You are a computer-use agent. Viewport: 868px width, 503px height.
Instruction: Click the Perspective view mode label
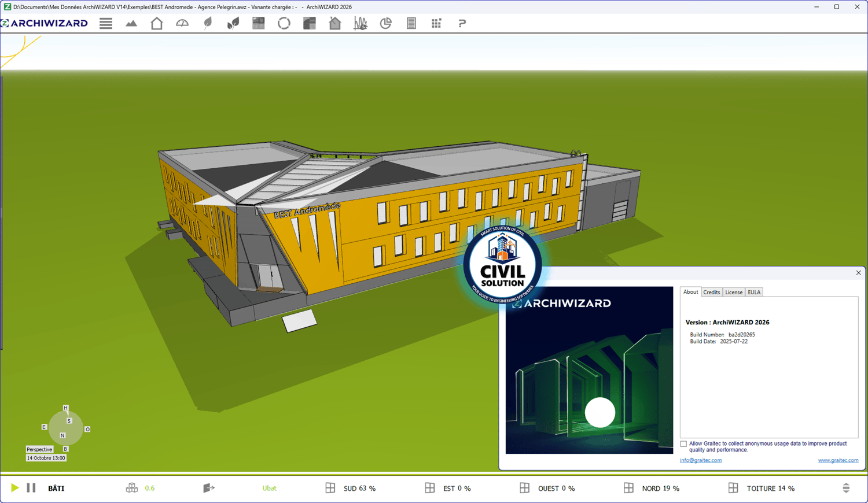click(39, 449)
